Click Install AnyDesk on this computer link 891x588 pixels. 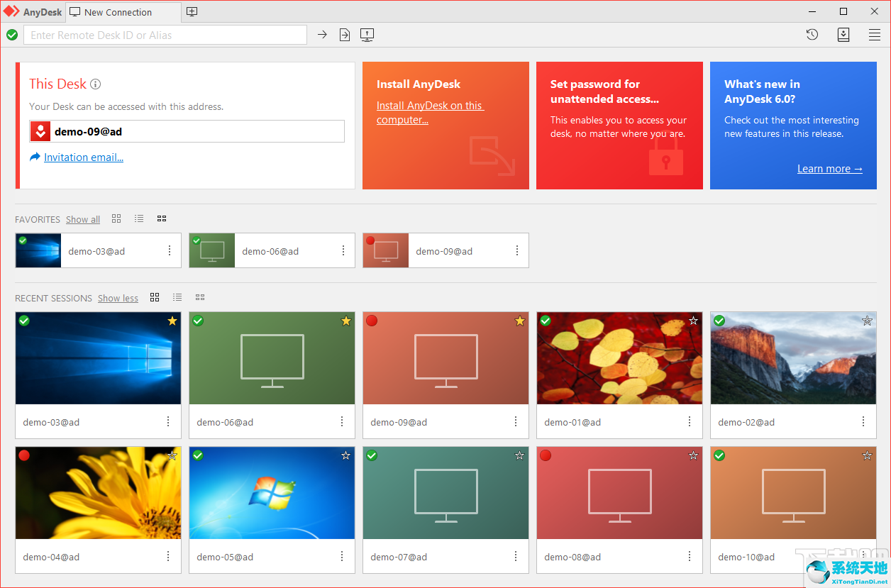pos(430,113)
